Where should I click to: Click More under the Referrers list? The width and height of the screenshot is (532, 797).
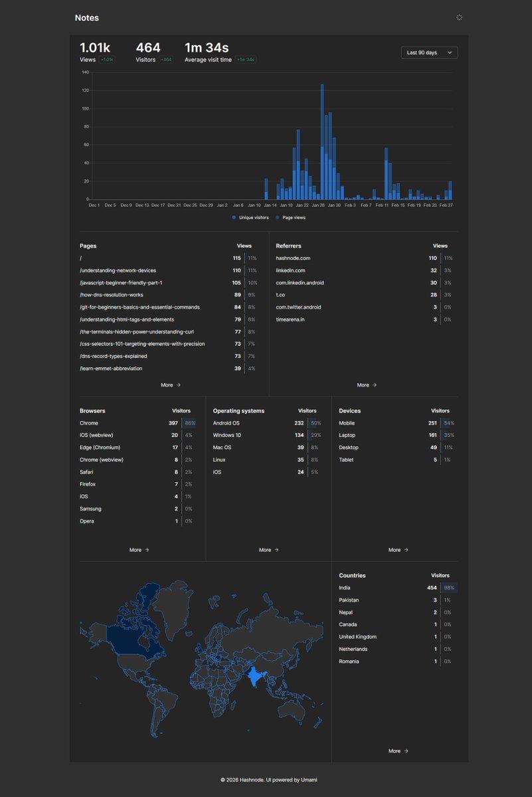tap(367, 385)
